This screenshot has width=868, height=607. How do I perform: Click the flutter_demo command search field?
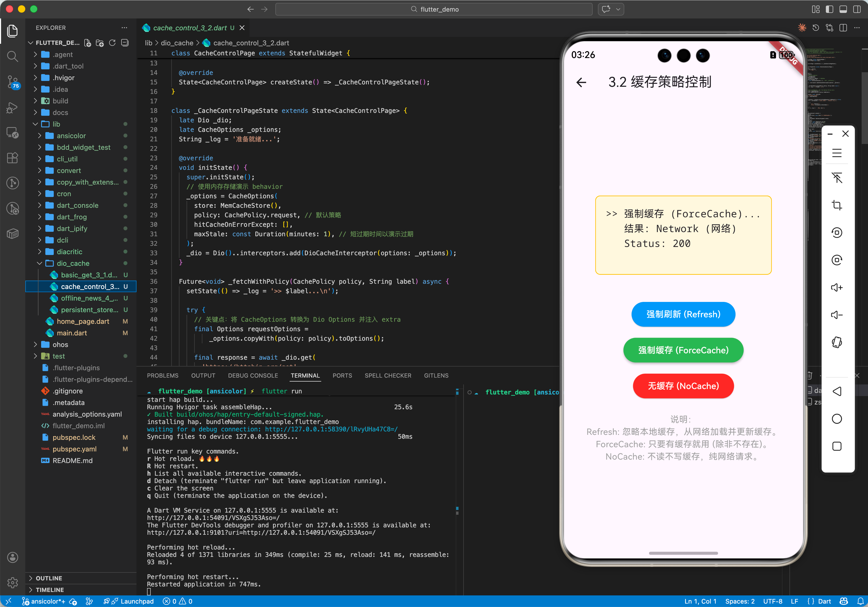pyautogui.click(x=434, y=9)
